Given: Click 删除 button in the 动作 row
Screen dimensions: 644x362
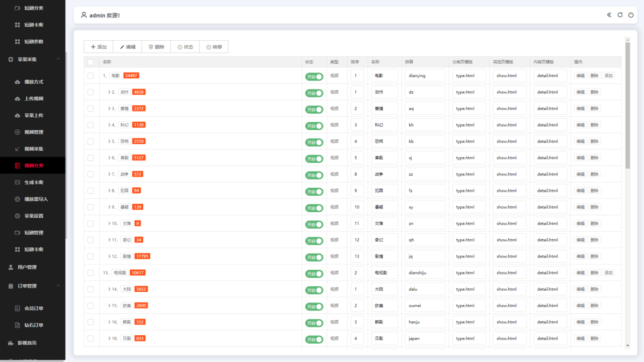Looking at the screenshot, I should (x=594, y=92).
